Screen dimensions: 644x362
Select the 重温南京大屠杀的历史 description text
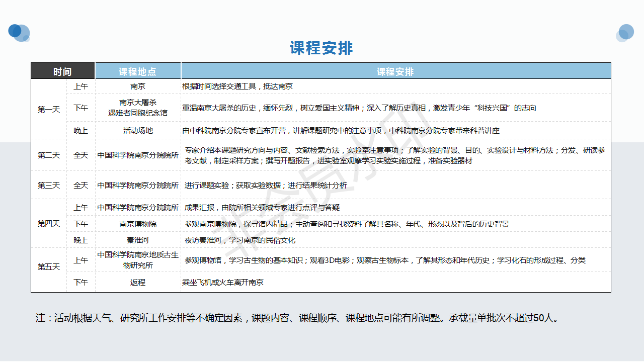point(359,108)
